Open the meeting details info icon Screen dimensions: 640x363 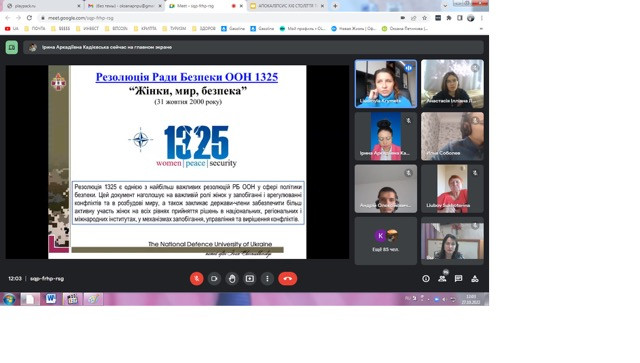(426, 278)
